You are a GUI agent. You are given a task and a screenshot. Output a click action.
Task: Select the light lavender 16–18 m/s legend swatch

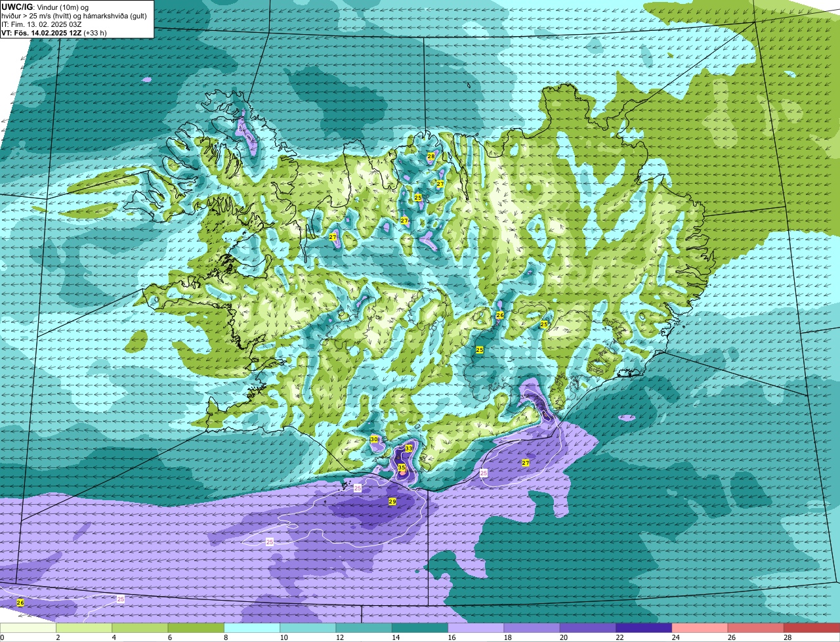click(x=476, y=628)
